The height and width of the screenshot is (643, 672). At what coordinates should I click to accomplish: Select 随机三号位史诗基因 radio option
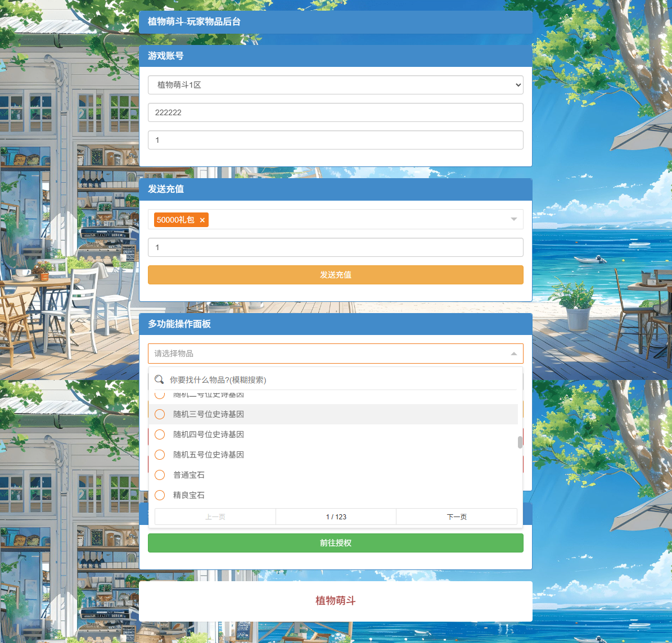[160, 414]
